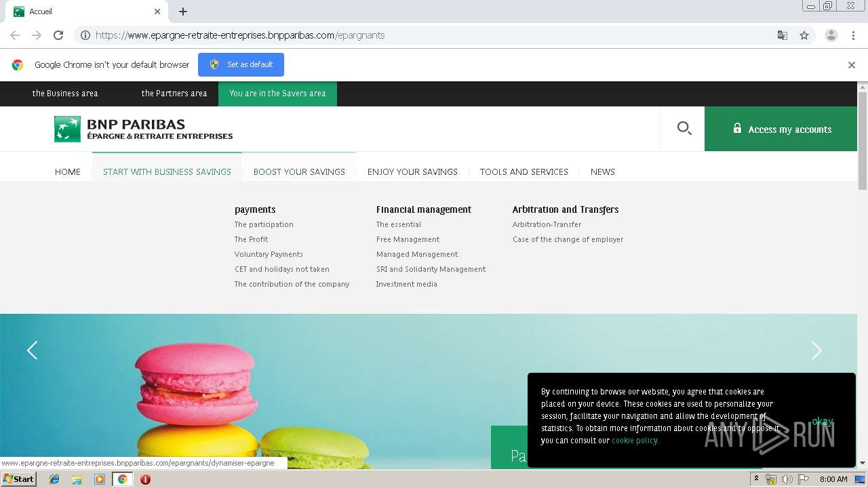
Task: Click the Financial management heading
Action: (424, 209)
